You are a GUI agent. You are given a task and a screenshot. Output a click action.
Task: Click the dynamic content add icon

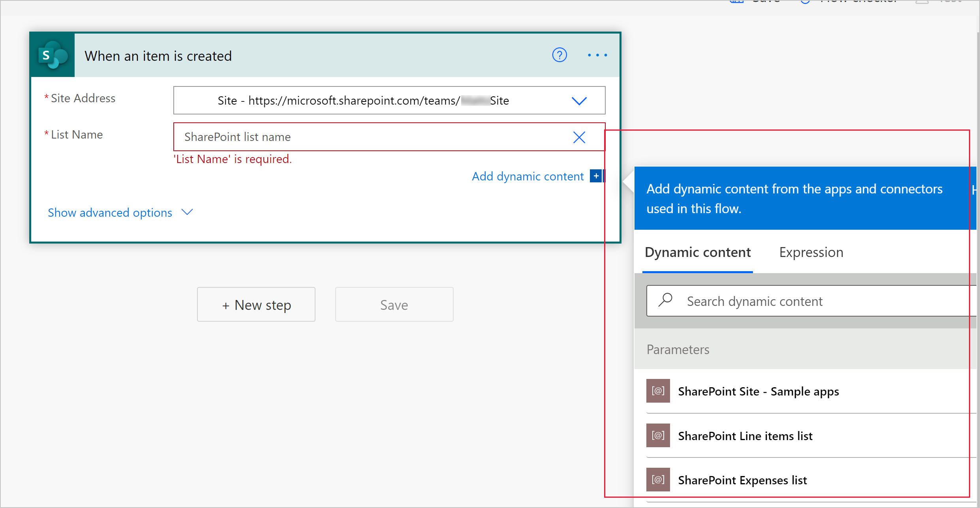597,177
